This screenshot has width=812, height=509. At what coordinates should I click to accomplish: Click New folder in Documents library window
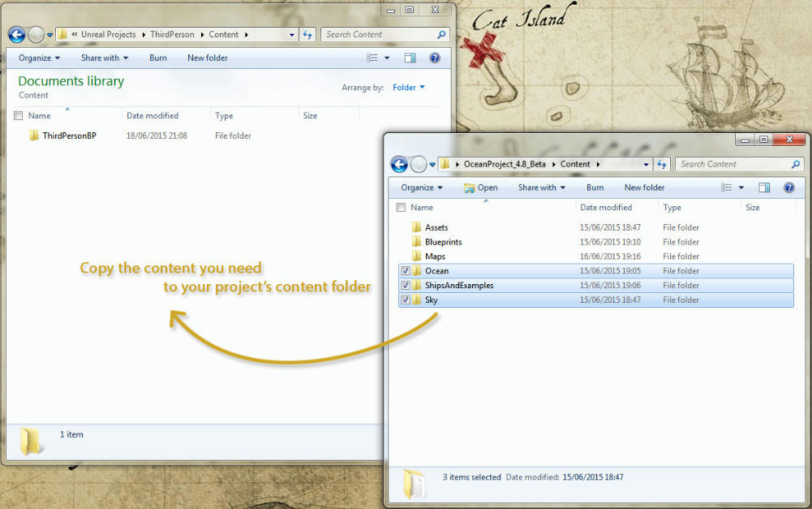[207, 58]
